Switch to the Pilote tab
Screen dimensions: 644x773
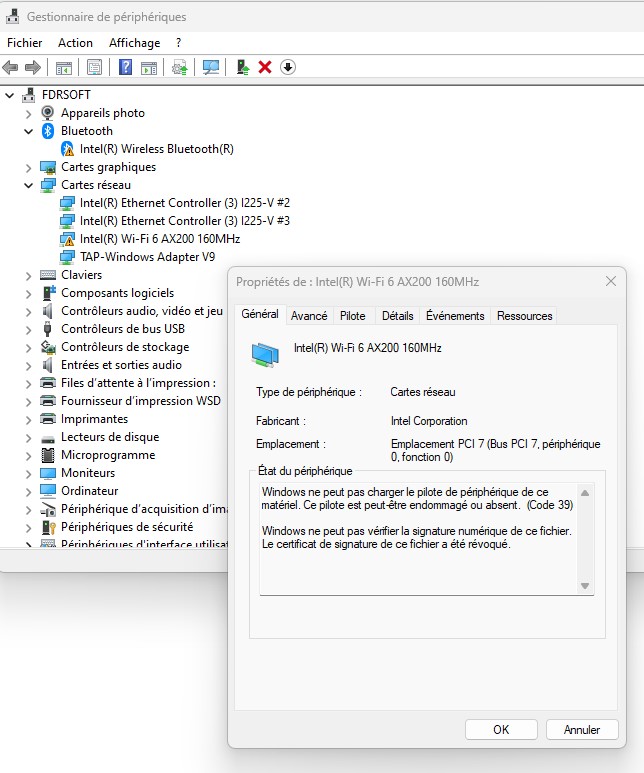coord(353,316)
